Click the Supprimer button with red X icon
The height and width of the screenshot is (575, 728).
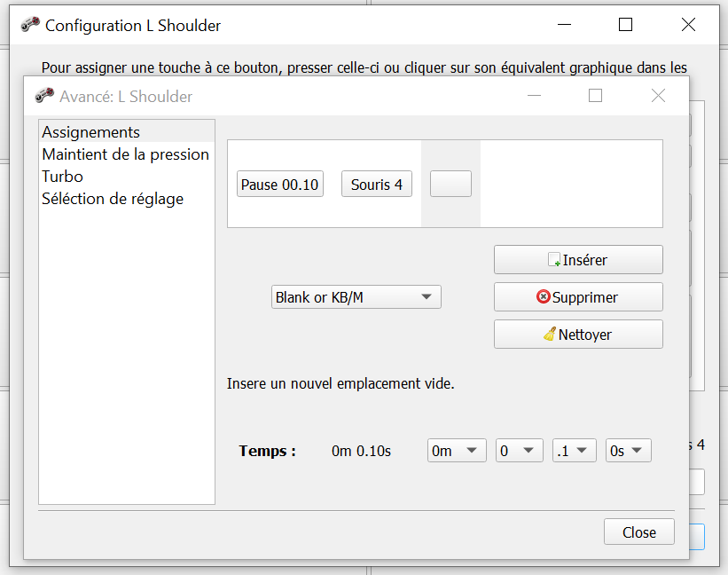coord(578,297)
